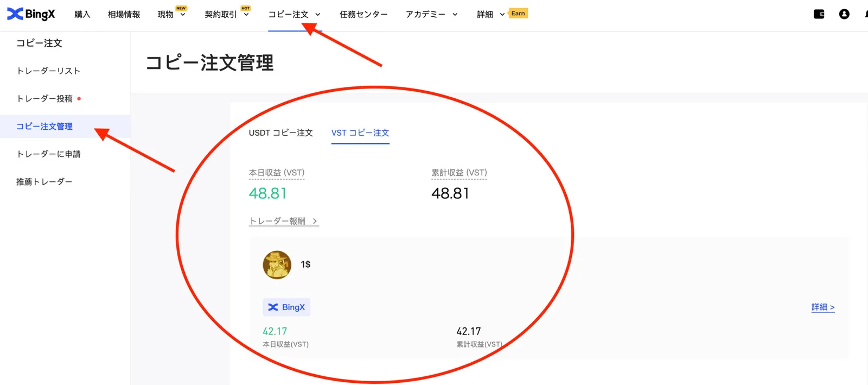This screenshot has width=868, height=385.
Task: Switch to the VST コピー注文 tab
Action: click(360, 132)
